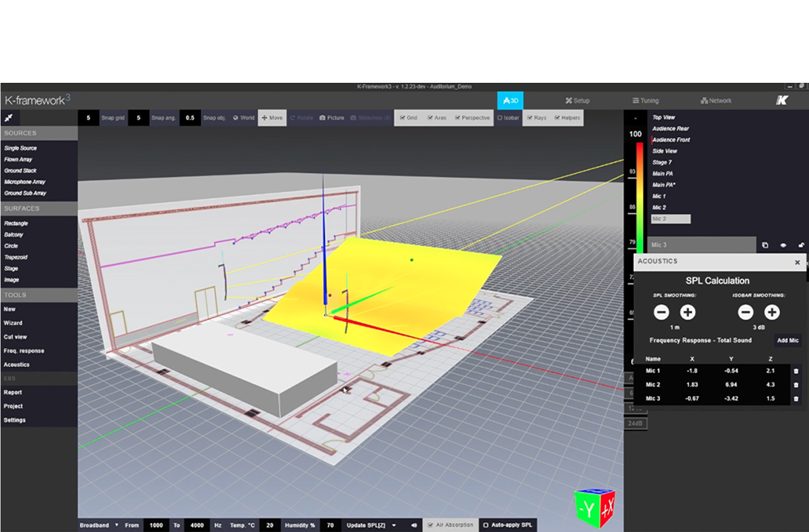Viewport: 809px width, 532px height.
Task: Click the Humidity 70 field
Action: tap(330, 525)
